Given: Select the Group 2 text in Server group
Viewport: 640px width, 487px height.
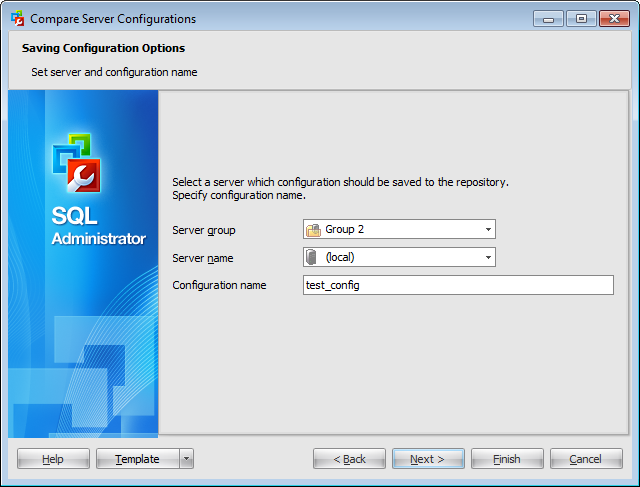Looking at the screenshot, I should pyautogui.click(x=345, y=230).
